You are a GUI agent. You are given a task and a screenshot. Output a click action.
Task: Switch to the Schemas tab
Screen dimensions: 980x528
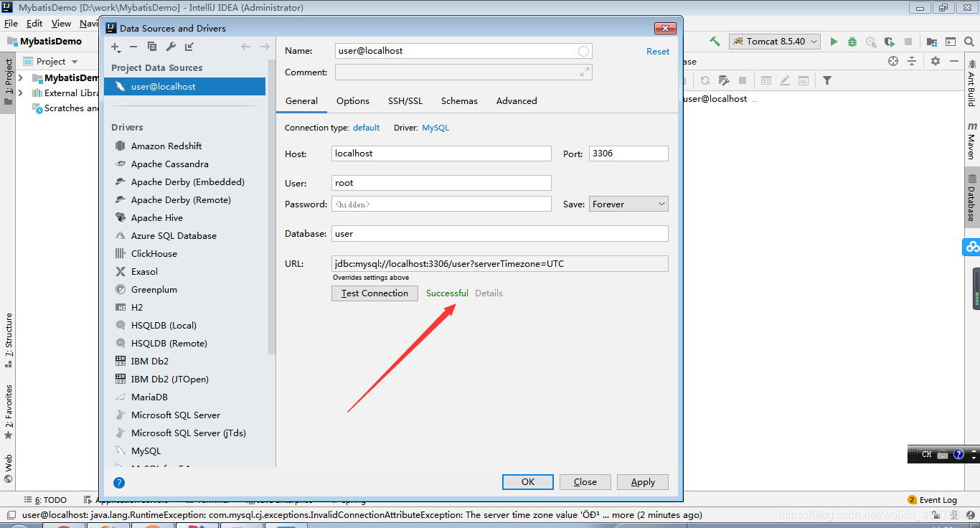(459, 101)
